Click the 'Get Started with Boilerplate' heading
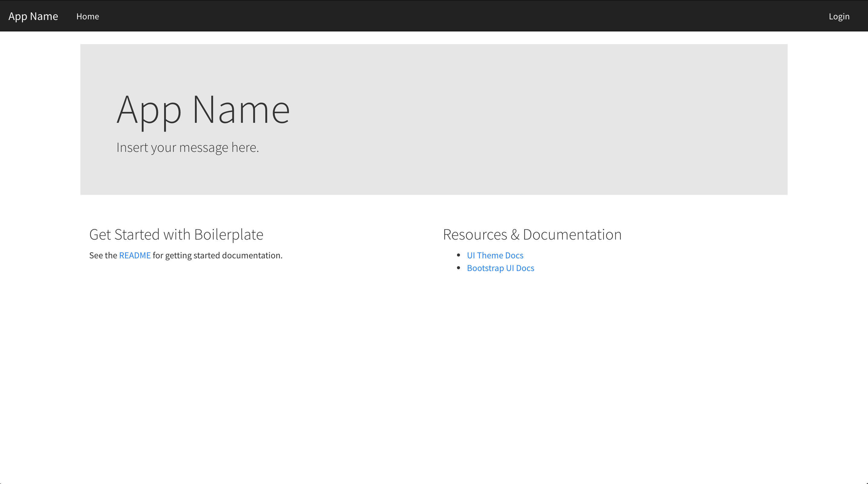Screen dimensions: 868x484 coord(176,234)
